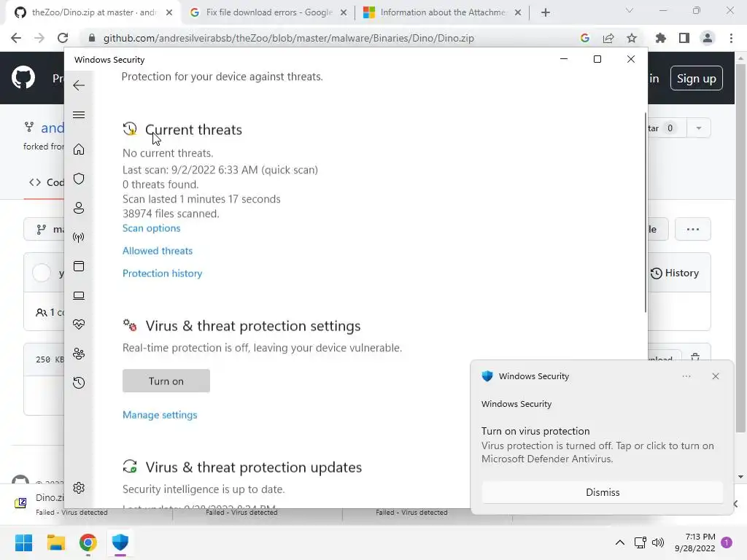Open GitHub file more options button

point(693,229)
